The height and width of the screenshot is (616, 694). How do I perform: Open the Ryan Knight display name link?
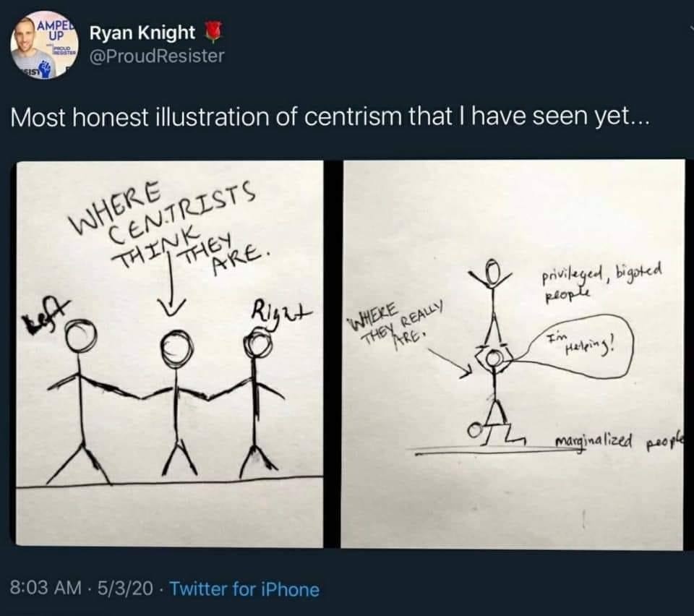[x=142, y=33]
